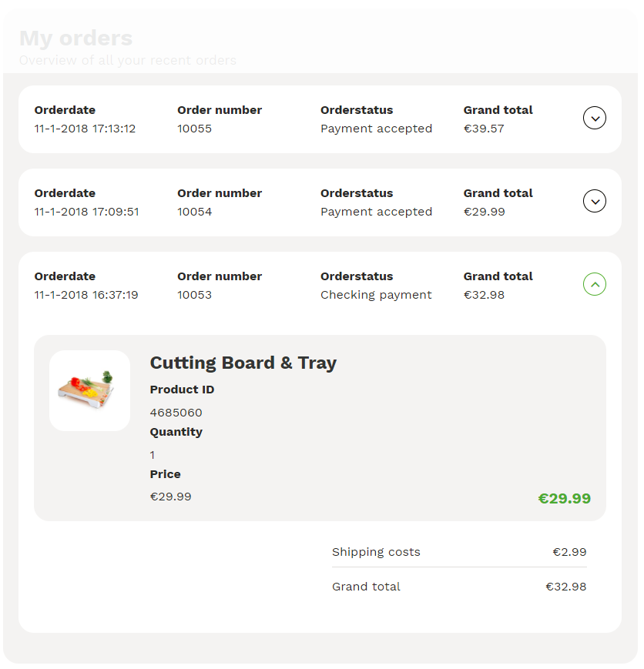644x669 pixels.
Task: Click the Payment accepted status of order 10055
Action: click(x=376, y=129)
